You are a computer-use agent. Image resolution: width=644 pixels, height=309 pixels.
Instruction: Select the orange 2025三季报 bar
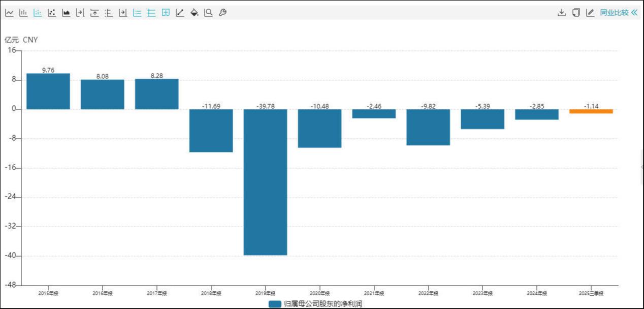(x=591, y=111)
